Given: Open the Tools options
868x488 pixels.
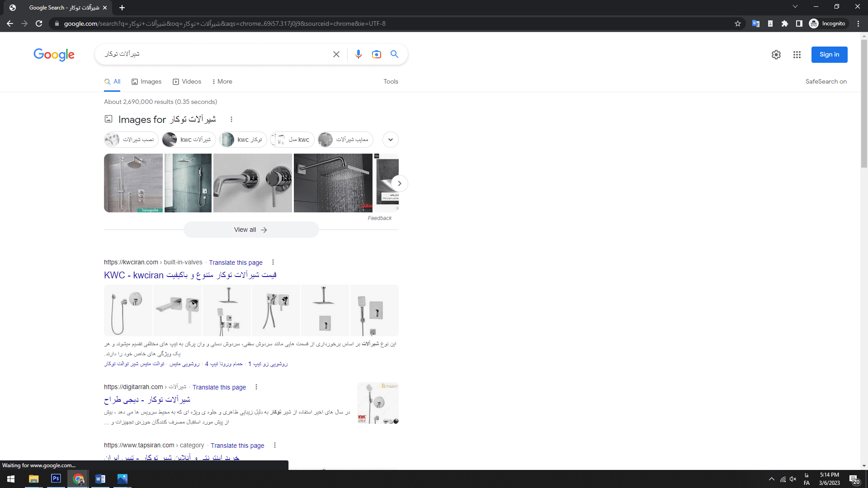Looking at the screenshot, I should (391, 82).
